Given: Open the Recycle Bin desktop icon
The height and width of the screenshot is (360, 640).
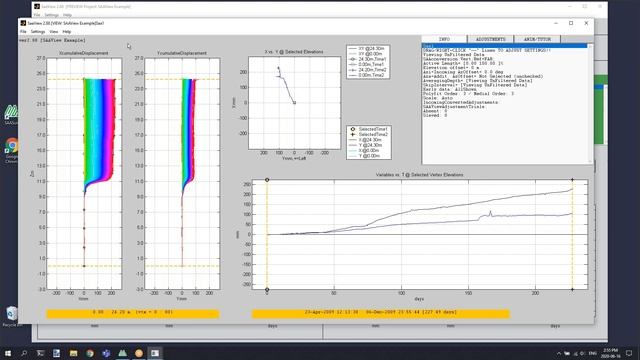Looking at the screenshot, I should tap(11, 316).
